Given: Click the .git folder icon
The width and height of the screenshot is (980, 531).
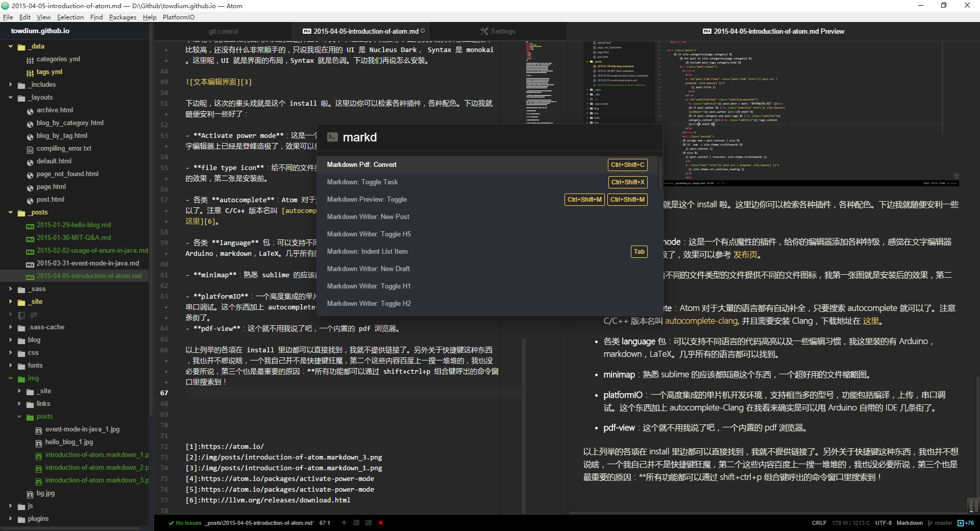Looking at the screenshot, I should (21, 315).
